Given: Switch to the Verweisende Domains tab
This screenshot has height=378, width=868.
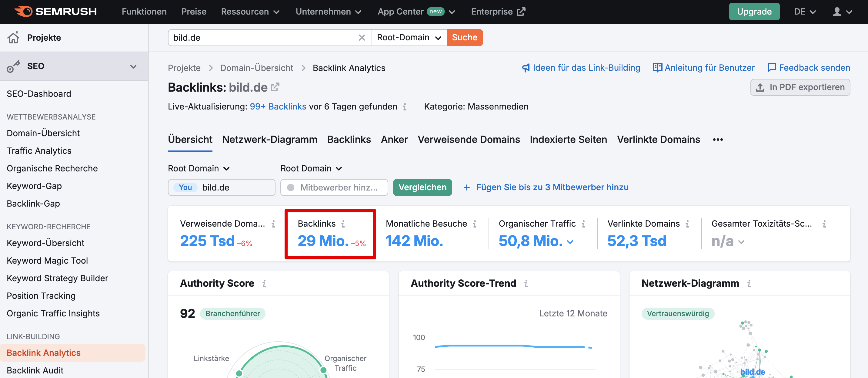Looking at the screenshot, I should (469, 140).
